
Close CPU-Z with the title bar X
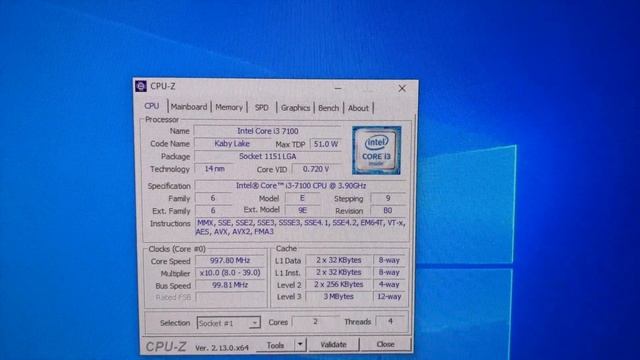click(402, 88)
